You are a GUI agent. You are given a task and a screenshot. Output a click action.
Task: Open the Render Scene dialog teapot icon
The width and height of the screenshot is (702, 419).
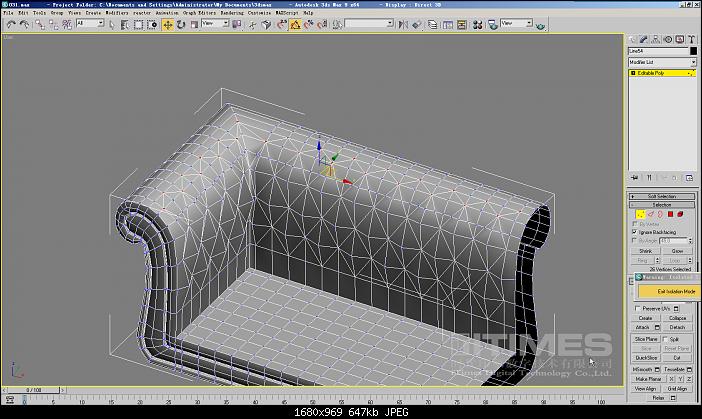tap(493, 25)
